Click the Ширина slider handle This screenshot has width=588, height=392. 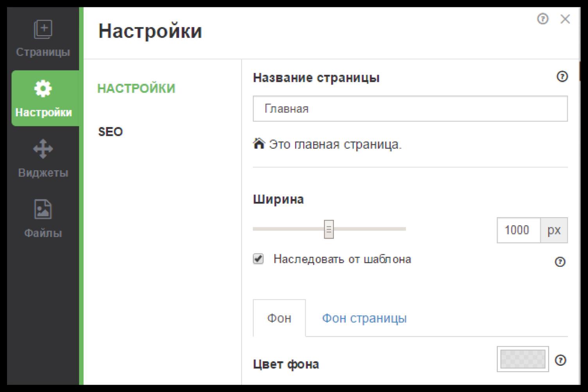click(329, 229)
